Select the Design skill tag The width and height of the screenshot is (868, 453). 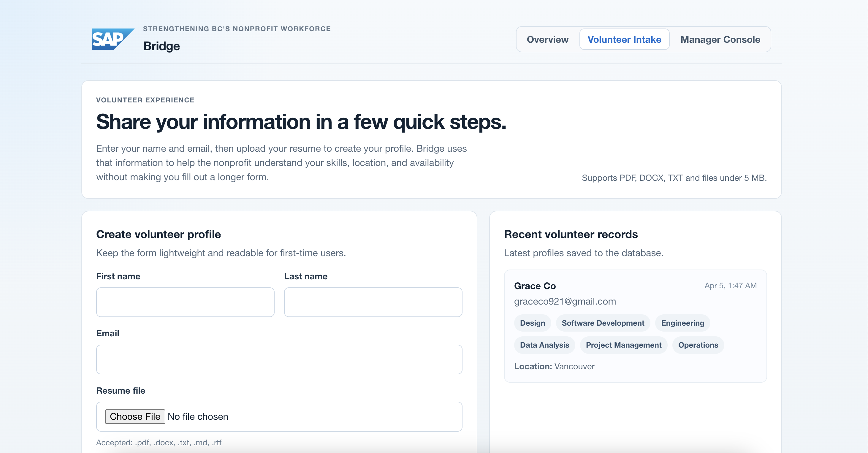click(x=532, y=323)
